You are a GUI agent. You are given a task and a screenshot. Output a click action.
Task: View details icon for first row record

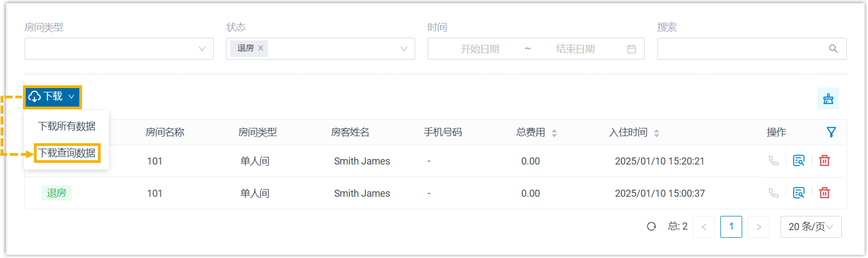pos(799,161)
